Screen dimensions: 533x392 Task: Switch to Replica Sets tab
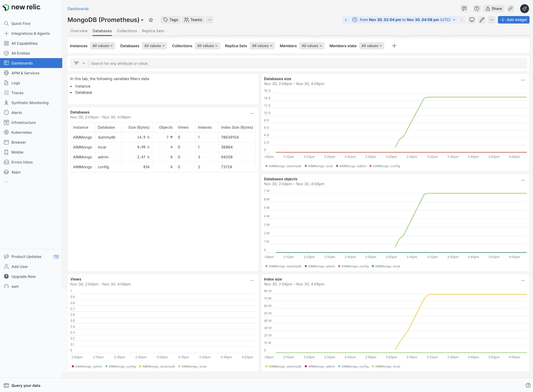pos(153,31)
